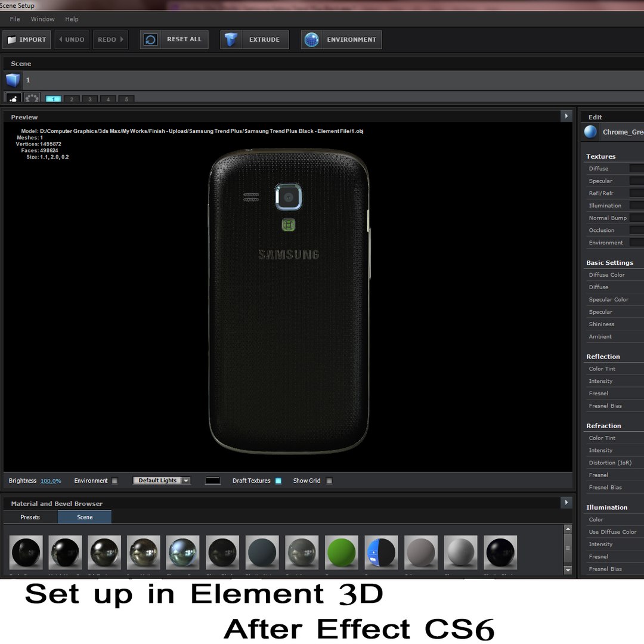Switch to the Presets tab

point(30,517)
